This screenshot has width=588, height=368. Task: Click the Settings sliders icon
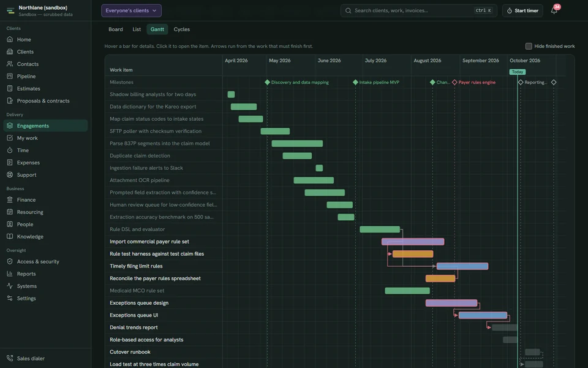[x=10, y=298]
